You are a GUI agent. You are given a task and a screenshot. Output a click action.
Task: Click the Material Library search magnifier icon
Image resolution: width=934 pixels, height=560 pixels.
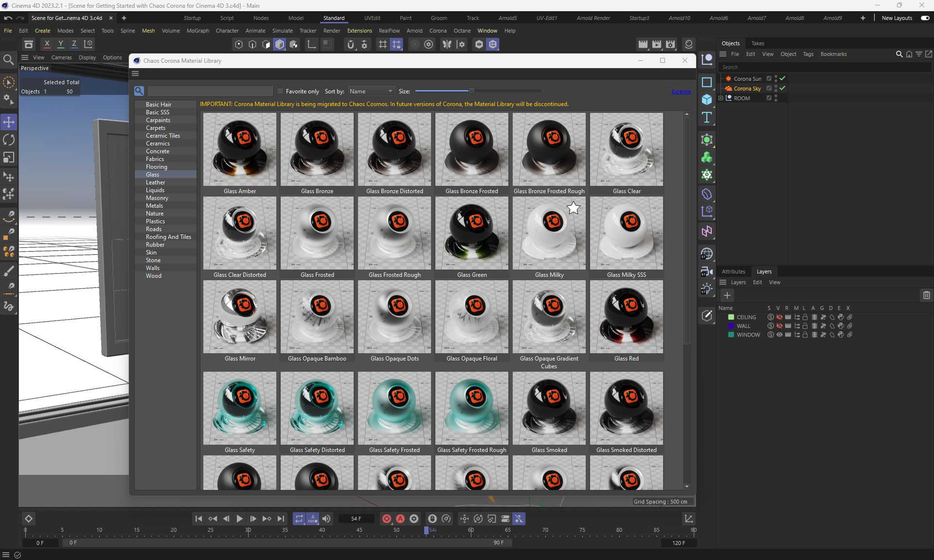pos(139,91)
